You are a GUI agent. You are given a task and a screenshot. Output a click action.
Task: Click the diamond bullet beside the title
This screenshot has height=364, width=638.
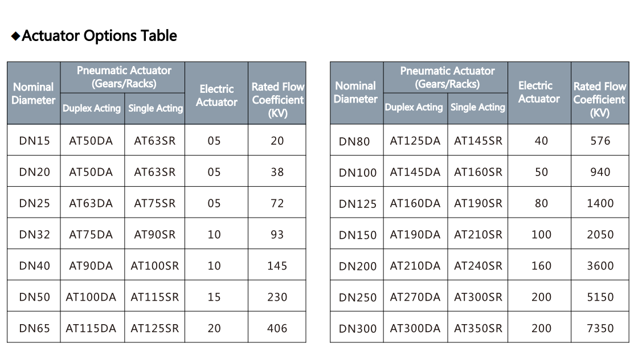[16, 36]
